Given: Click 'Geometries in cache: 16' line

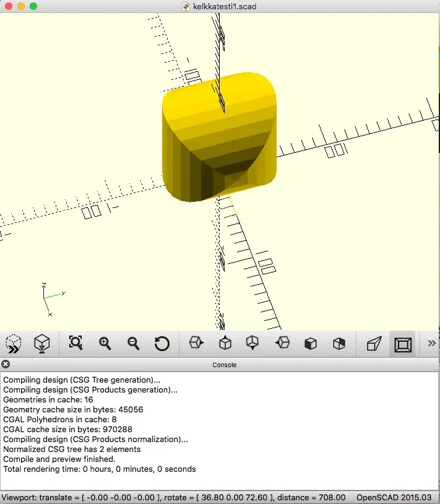Looking at the screenshot, I should [48, 399].
